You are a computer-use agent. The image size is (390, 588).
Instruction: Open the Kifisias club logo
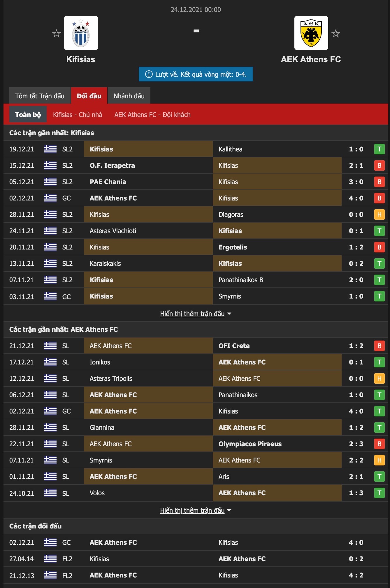[81, 33]
